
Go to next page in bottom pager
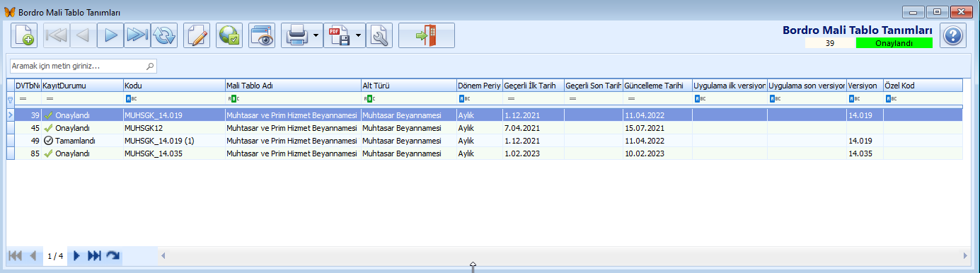coord(77,255)
